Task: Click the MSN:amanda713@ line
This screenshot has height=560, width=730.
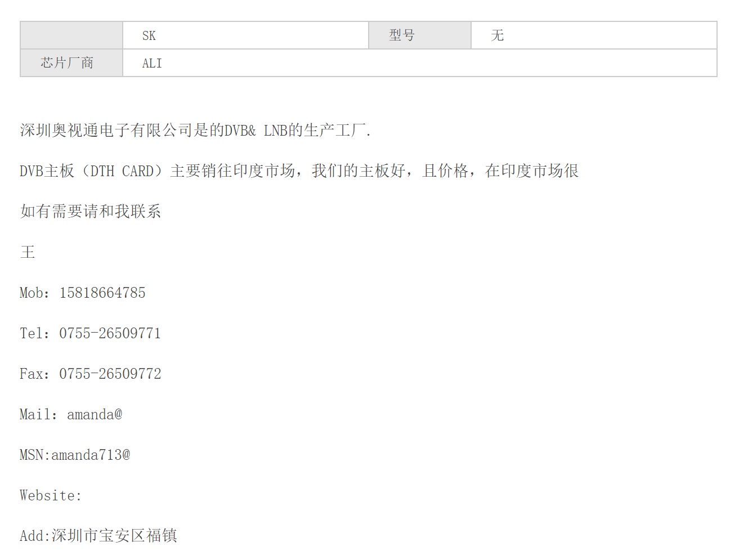Action: click(x=75, y=455)
